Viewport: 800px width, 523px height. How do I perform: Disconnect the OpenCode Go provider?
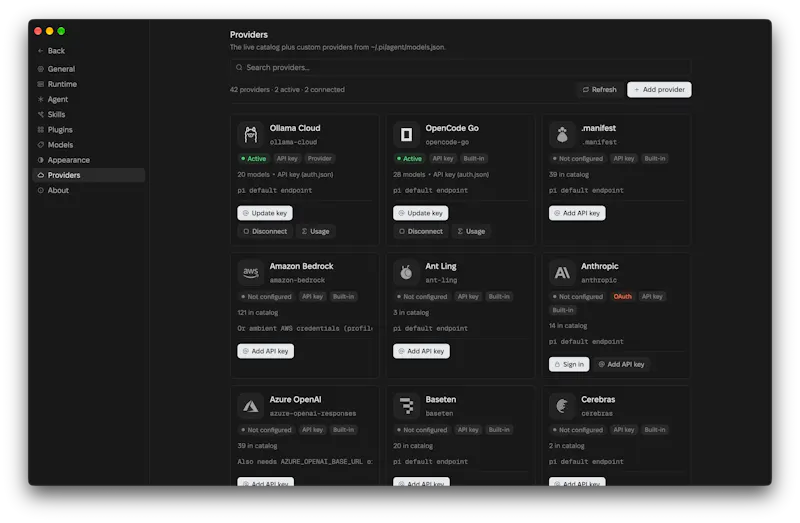click(x=420, y=231)
